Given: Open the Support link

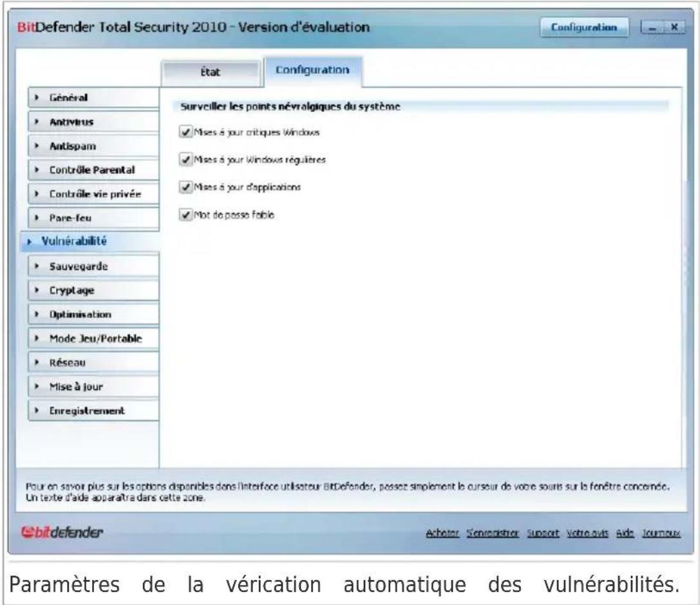Looking at the screenshot, I should [x=542, y=533].
